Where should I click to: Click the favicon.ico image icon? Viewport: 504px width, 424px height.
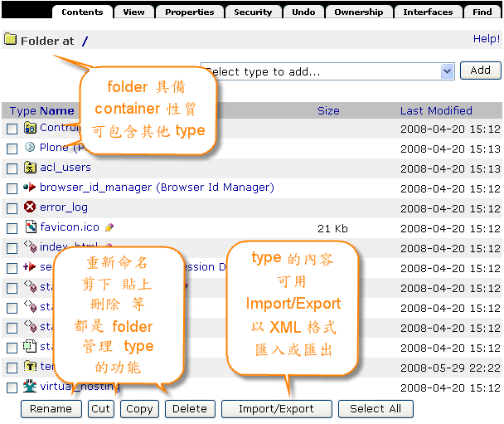[x=31, y=227]
